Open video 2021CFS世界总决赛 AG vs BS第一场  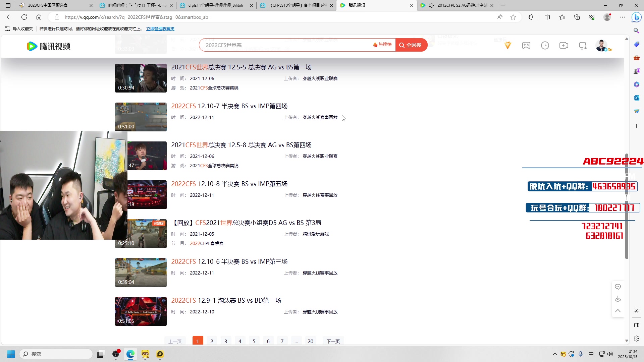coord(241,67)
